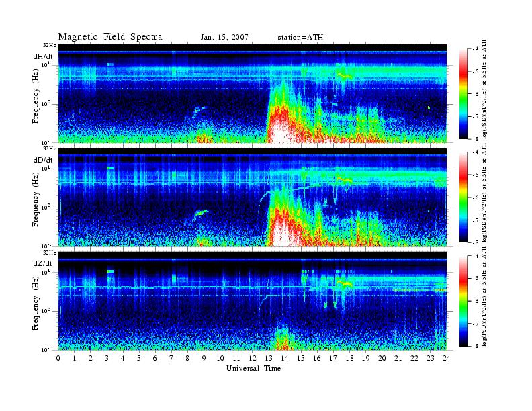The height and width of the screenshot is (411, 532).
Task: Click the hour "22" tick label
Action: pos(414,359)
